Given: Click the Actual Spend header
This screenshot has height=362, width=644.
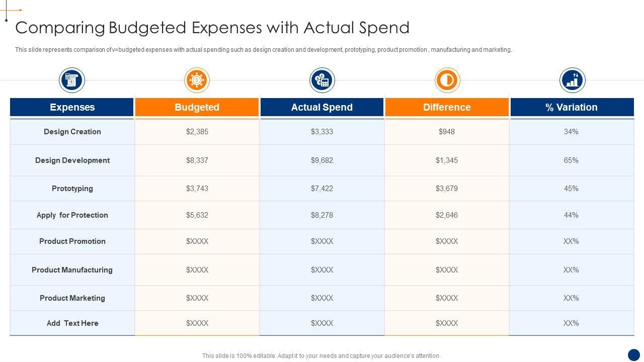Looking at the screenshot, I should point(322,107).
